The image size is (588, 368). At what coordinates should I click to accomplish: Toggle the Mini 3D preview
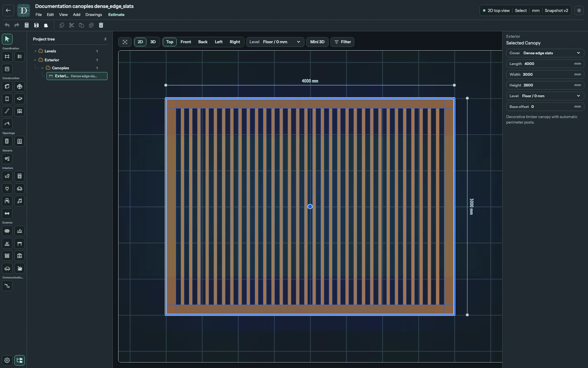click(317, 42)
